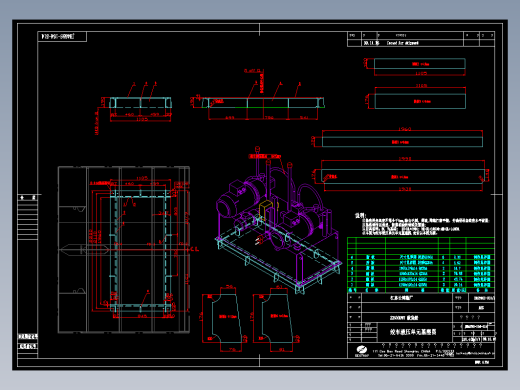Screen dimensions: 520x390
Task: Click the right gusset plate profile detail
Action: pos(277,318)
